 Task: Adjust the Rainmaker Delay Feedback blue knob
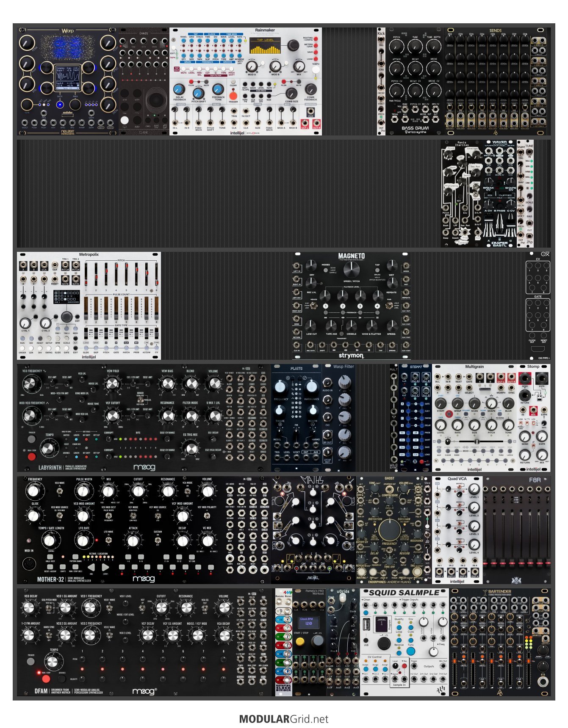coord(179,89)
